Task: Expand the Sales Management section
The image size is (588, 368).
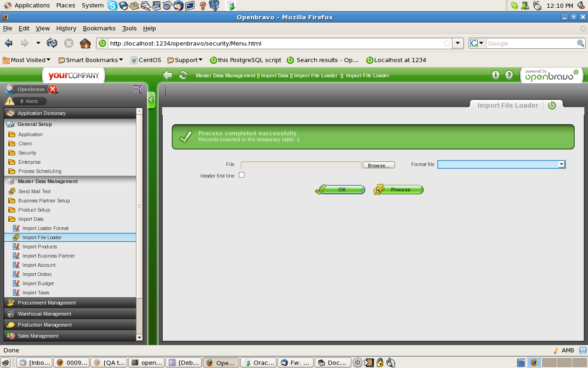Action: (x=70, y=336)
